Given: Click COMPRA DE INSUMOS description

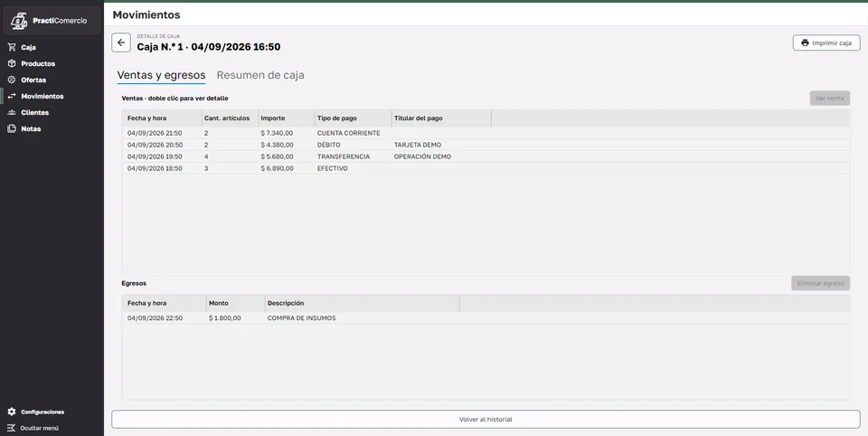Looking at the screenshot, I should (301, 318).
